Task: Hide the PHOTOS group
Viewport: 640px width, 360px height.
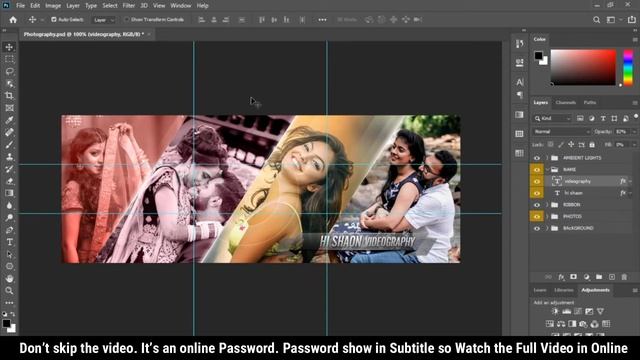Action: (537, 216)
